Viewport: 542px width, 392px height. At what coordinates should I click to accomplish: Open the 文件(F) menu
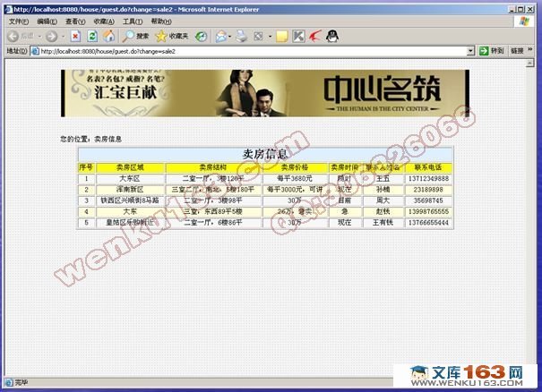click(x=19, y=21)
